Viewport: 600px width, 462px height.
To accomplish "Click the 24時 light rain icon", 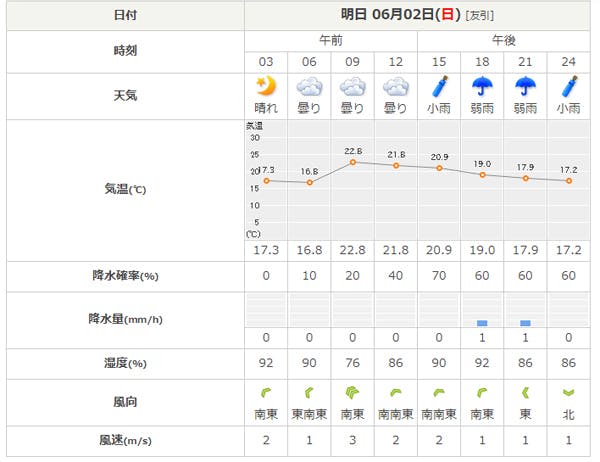I will (x=569, y=86).
